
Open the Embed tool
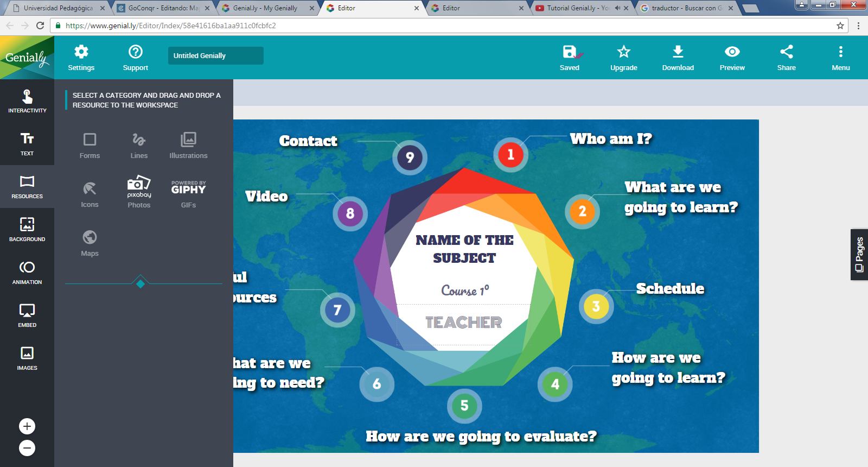pyautogui.click(x=27, y=315)
